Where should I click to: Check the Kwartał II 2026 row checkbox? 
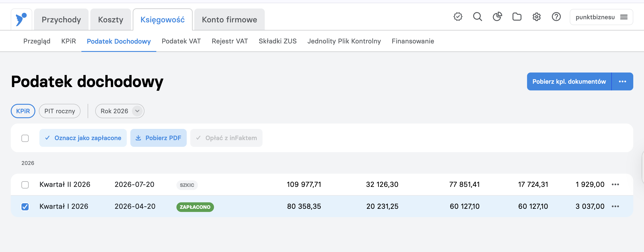tap(25, 185)
